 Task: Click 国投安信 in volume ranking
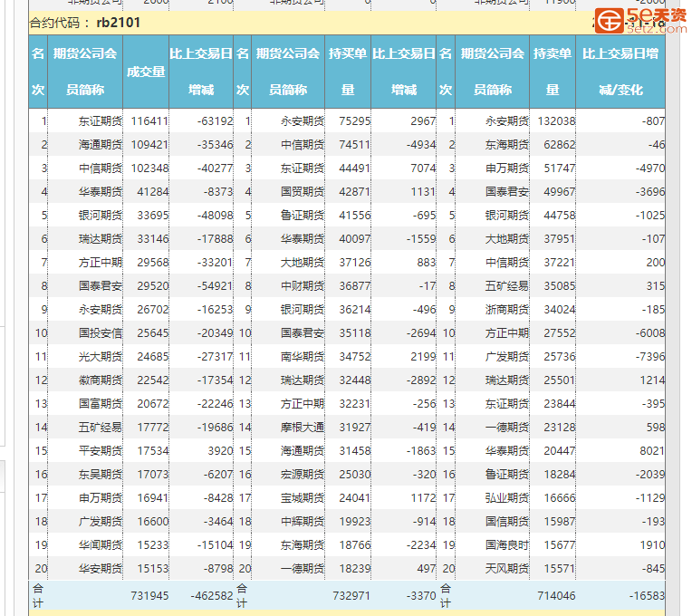click(101, 333)
